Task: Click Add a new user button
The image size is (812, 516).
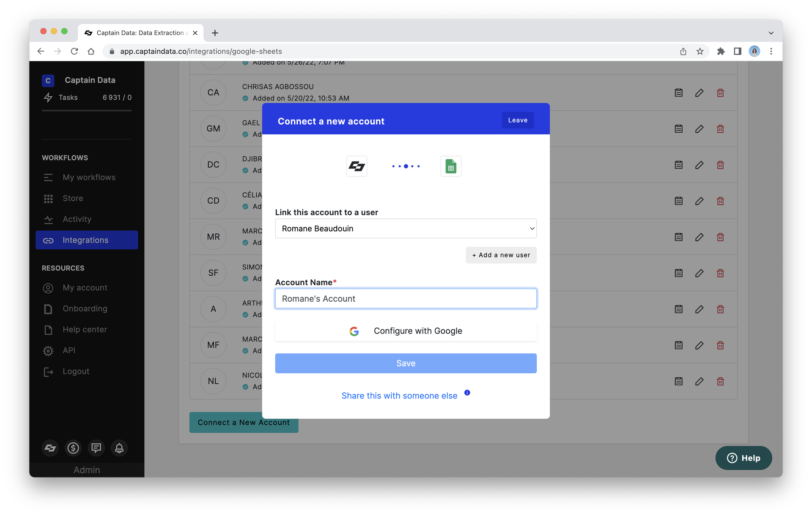Action: 501,255
